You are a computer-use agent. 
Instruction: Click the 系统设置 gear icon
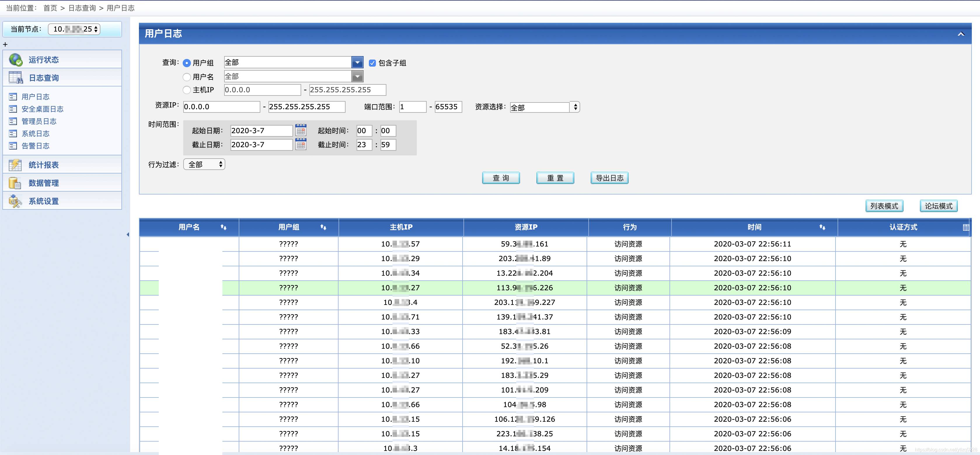pyautogui.click(x=15, y=201)
